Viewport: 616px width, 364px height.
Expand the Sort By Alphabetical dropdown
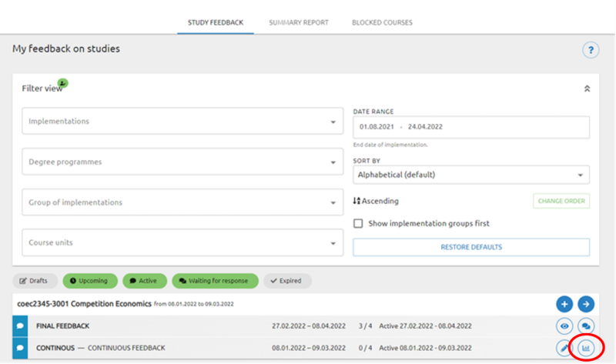[470, 175]
